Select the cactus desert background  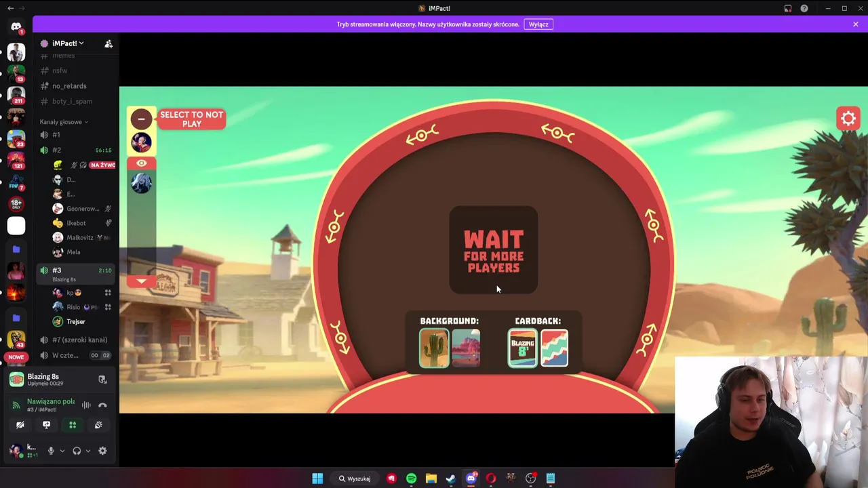434,348
